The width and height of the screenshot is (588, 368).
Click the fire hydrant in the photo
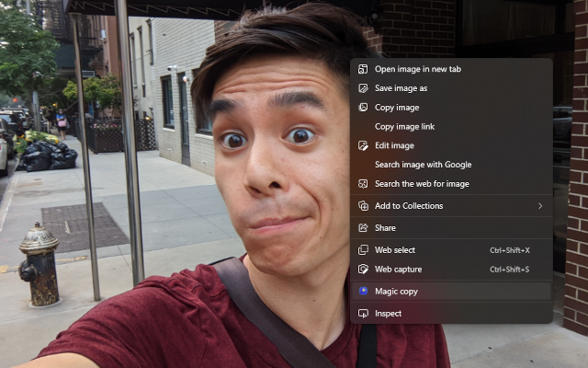[x=39, y=265]
